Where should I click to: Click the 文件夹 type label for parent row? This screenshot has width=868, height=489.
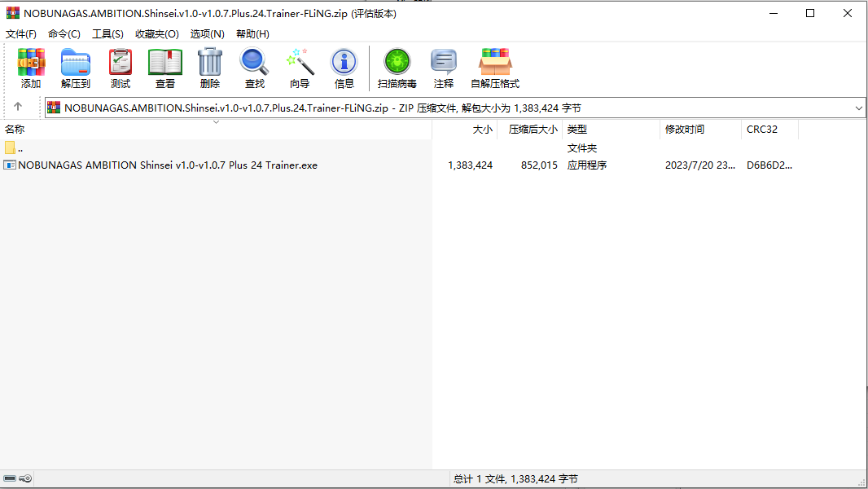pos(582,148)
